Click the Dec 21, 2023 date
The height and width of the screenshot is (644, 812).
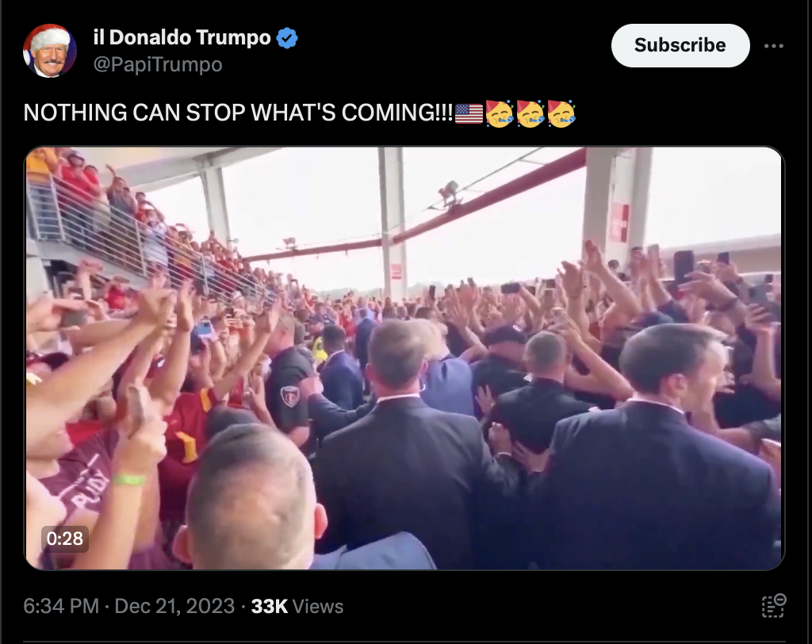[174, 606]
